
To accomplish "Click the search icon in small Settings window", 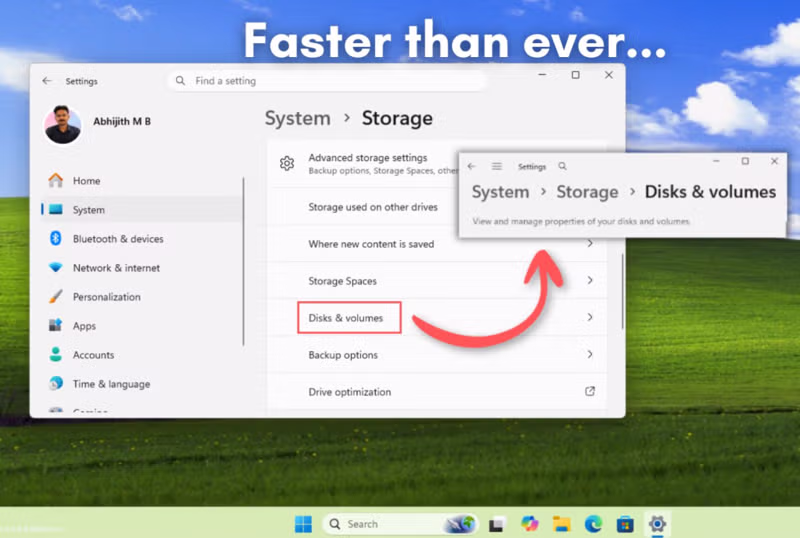I will tap(563, 167).
